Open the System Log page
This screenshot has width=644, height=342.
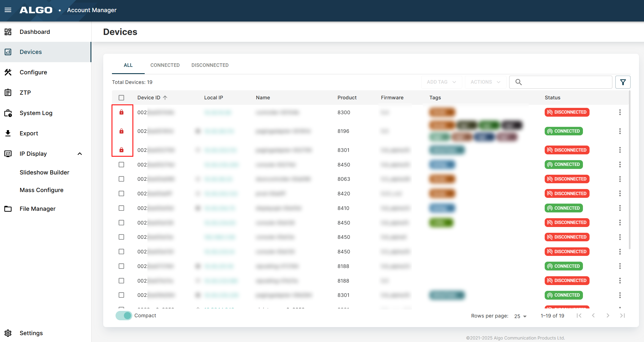point(46,113)
